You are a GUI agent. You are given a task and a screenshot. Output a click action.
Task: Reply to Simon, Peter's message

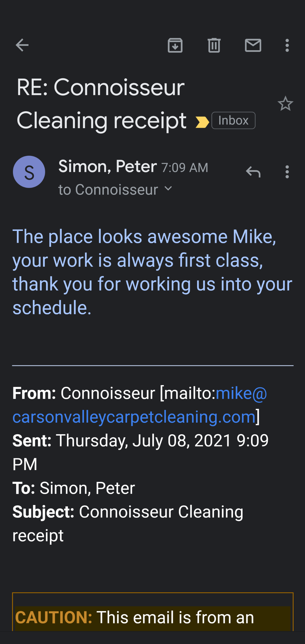[x=253, y=172]
